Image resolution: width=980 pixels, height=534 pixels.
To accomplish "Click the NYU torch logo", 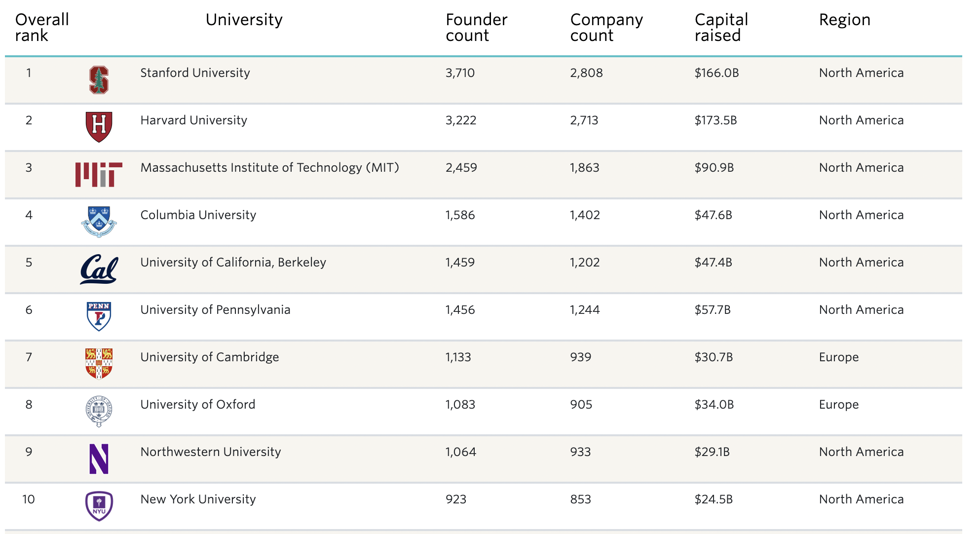I will coord(99,506).
